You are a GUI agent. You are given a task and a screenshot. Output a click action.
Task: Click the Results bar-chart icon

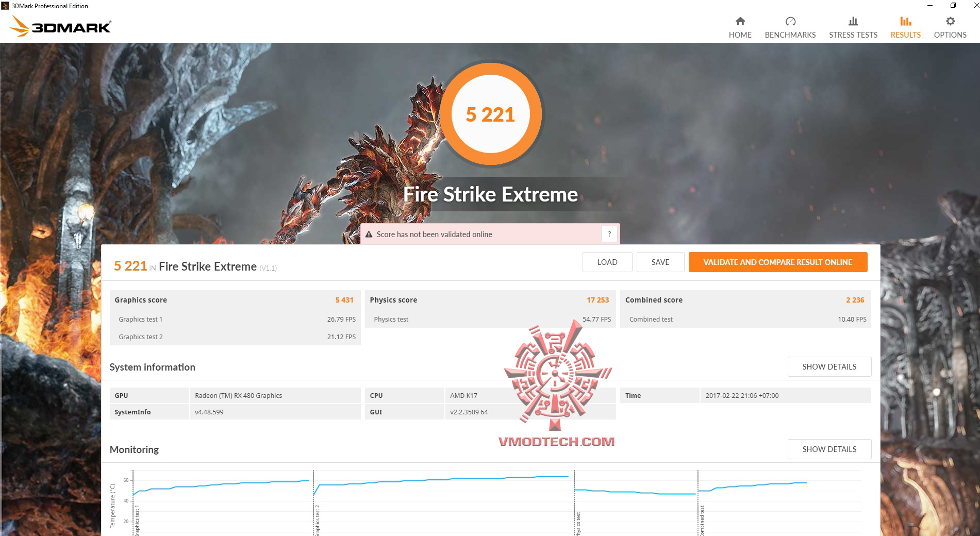click(x=905, y=22)
